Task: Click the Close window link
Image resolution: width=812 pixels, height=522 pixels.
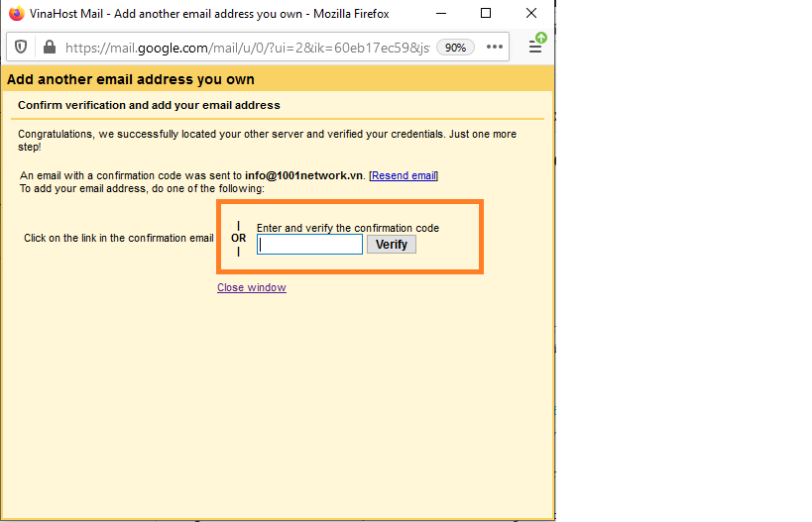Action: coord(252,287)
